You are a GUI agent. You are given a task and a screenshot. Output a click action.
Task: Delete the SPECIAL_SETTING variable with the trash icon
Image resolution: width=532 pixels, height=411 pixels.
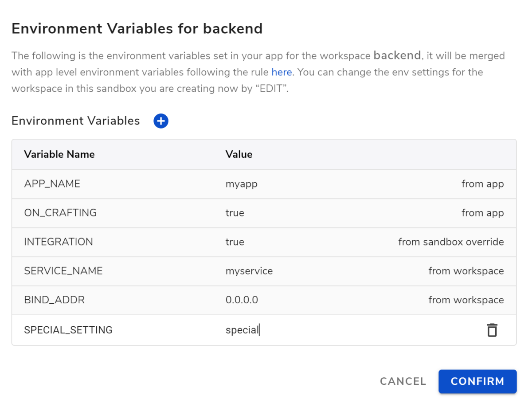click(492, 330)
